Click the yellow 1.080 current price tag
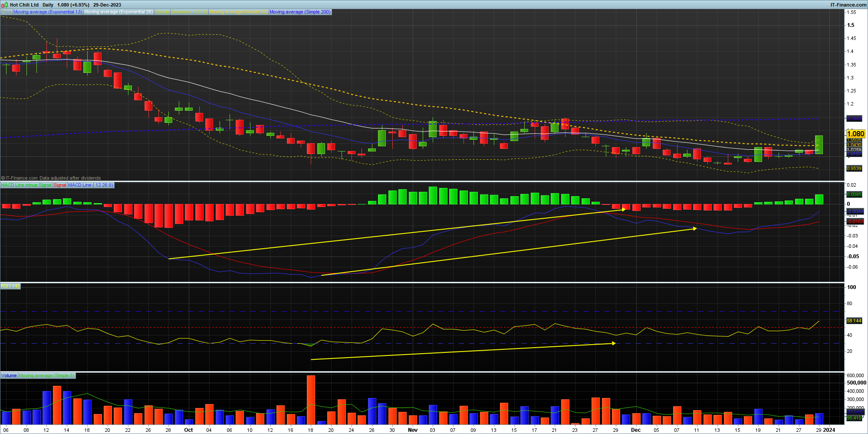This screenshot has width=868, height=434. coord(855,134)
